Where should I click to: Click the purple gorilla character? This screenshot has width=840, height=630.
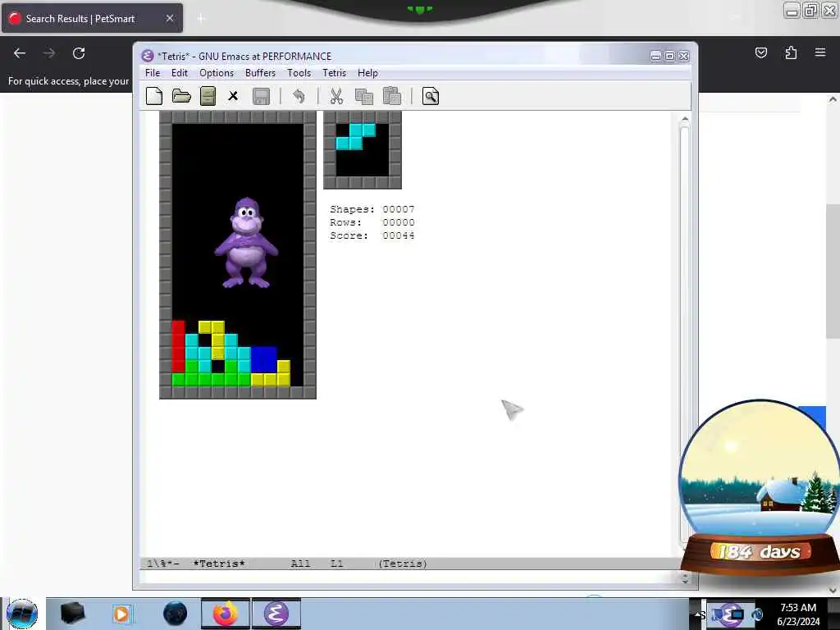pos(246,243)
